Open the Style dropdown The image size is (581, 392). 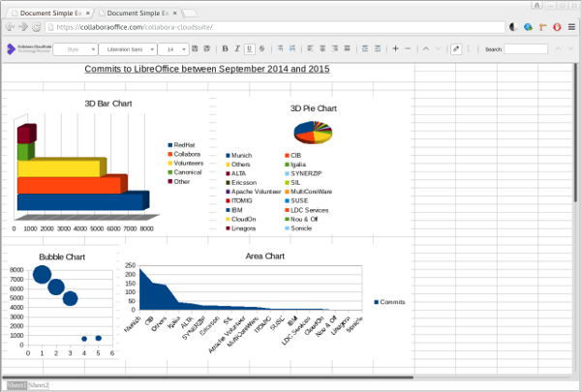tap(76, 49)
